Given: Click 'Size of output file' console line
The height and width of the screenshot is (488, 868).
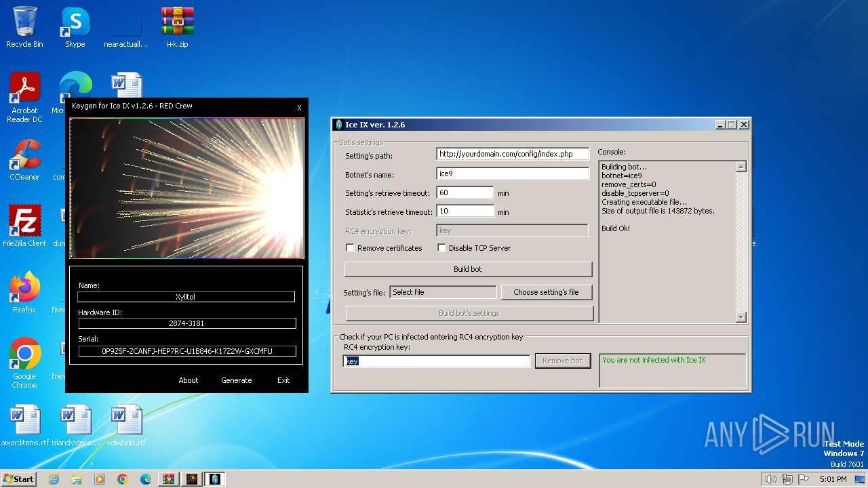Looking at the screenshot, I should (658, 211).
